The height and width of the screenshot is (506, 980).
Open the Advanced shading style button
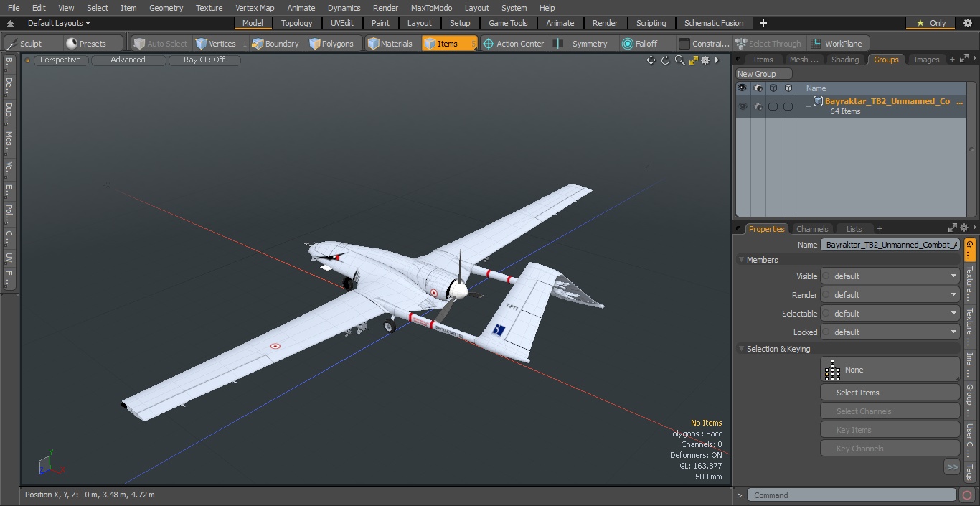click(x=128, y=60)
